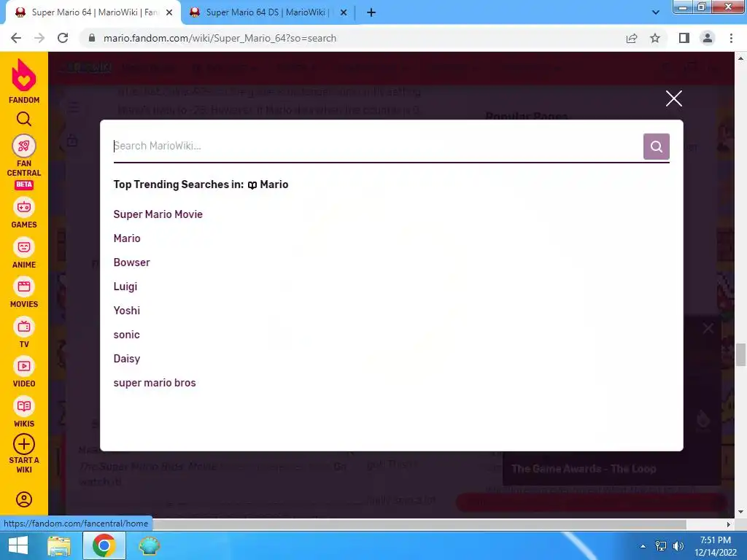The image size is (747, 560).
Task: Select the trending search 'Mario'
Action: (x=127, y=238)
